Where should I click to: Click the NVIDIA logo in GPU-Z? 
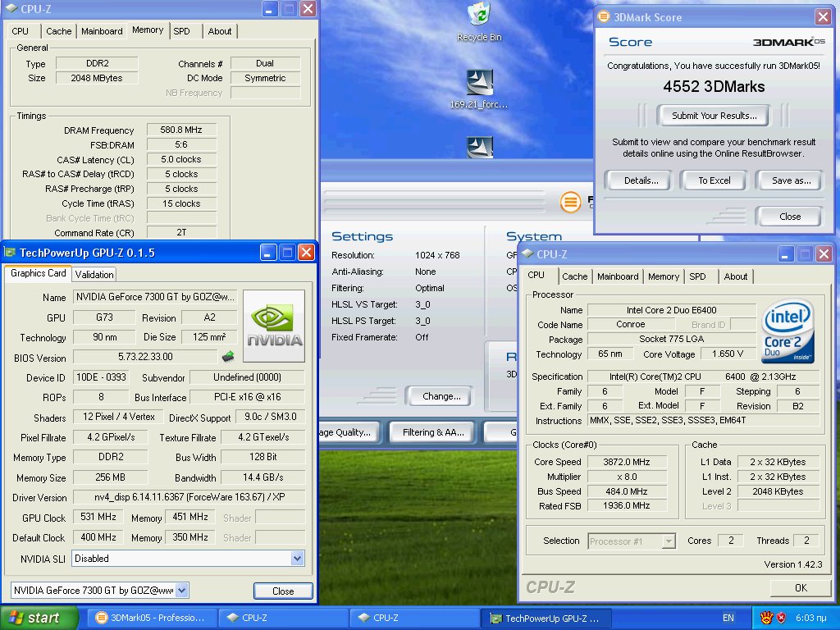point(274,326)
